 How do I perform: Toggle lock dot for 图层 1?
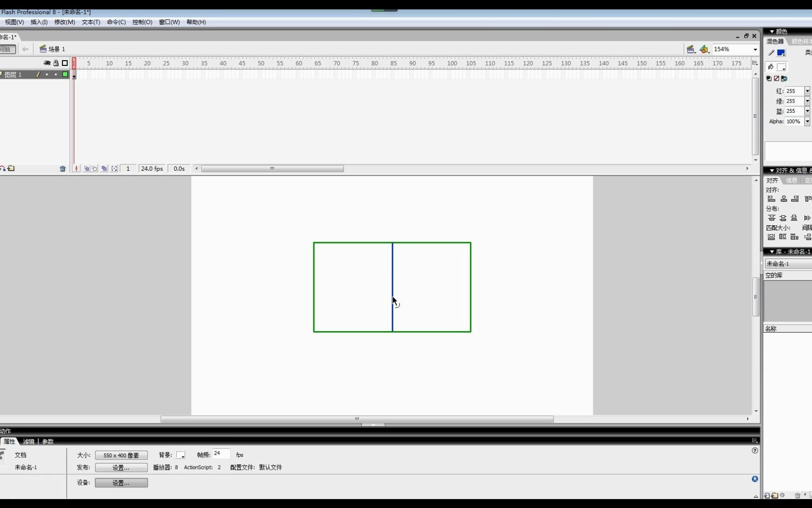coord(56,74)
